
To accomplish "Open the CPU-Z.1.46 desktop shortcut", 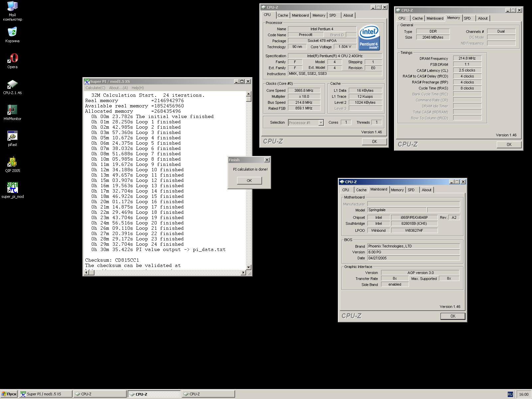I will click(12, 87).
